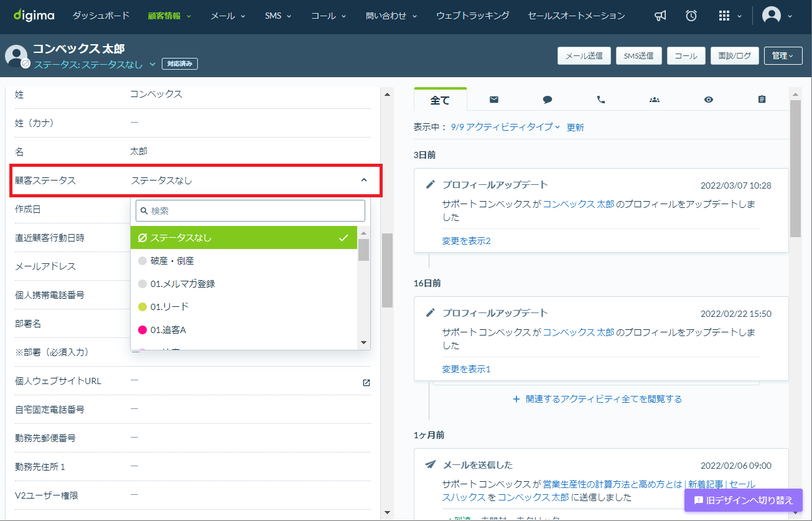Click the status 検索 search field
Image resolution: width=812 pixels, height=521 pixels.
coord(250,210)
